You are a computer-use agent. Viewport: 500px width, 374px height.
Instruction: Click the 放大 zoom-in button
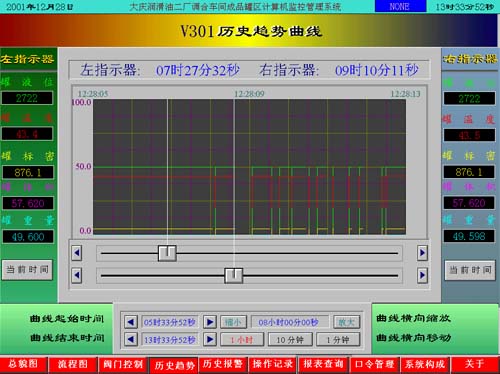(x=347, y=322)
